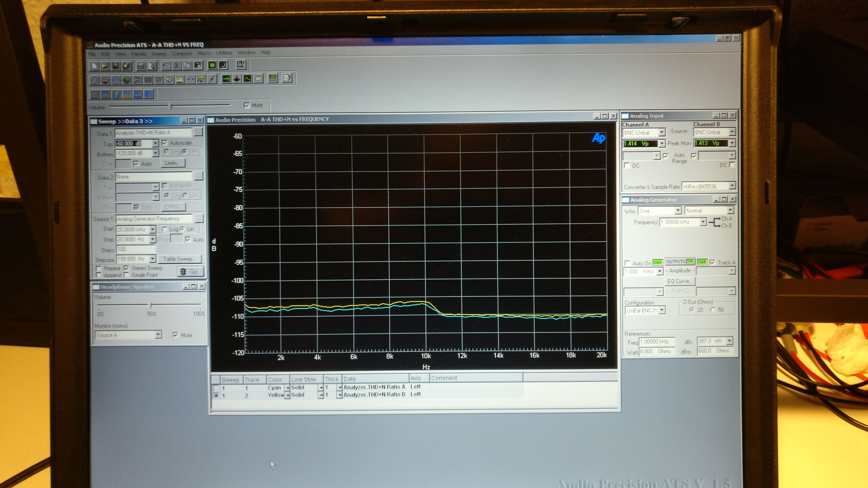Open Configuration UnBal BNC dropdown
Screen dimensions: 868x488
(x=662, y=310)
